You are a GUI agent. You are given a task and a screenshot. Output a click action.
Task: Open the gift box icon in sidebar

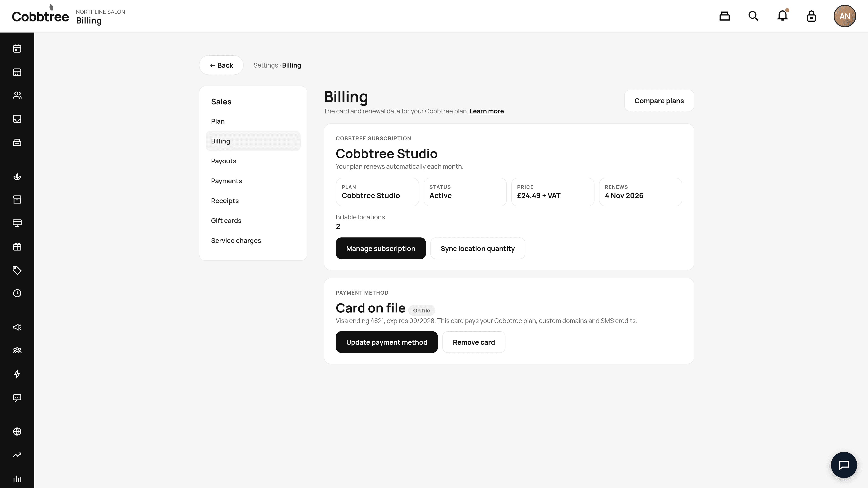[17, 246]
